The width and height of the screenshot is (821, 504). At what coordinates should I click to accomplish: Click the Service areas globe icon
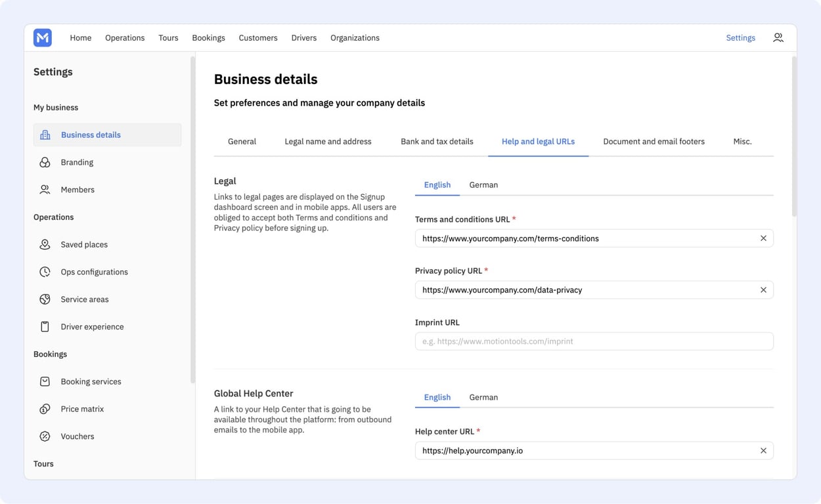pyautogui.click(x=45, y=299)
